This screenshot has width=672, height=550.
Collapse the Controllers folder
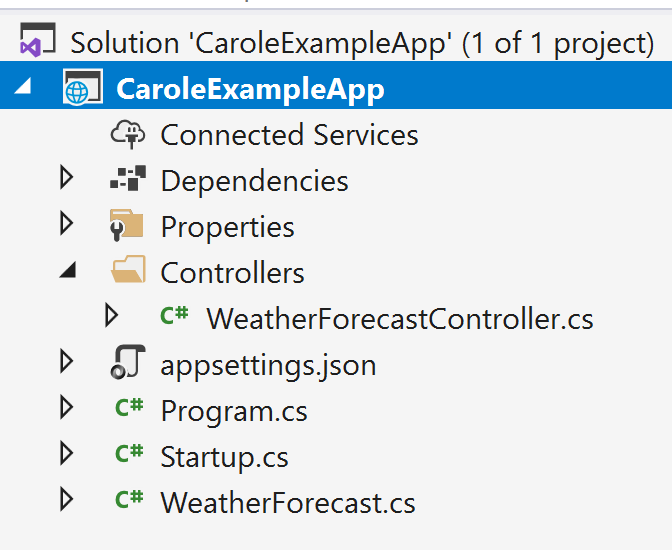click(x=68, y=270)
